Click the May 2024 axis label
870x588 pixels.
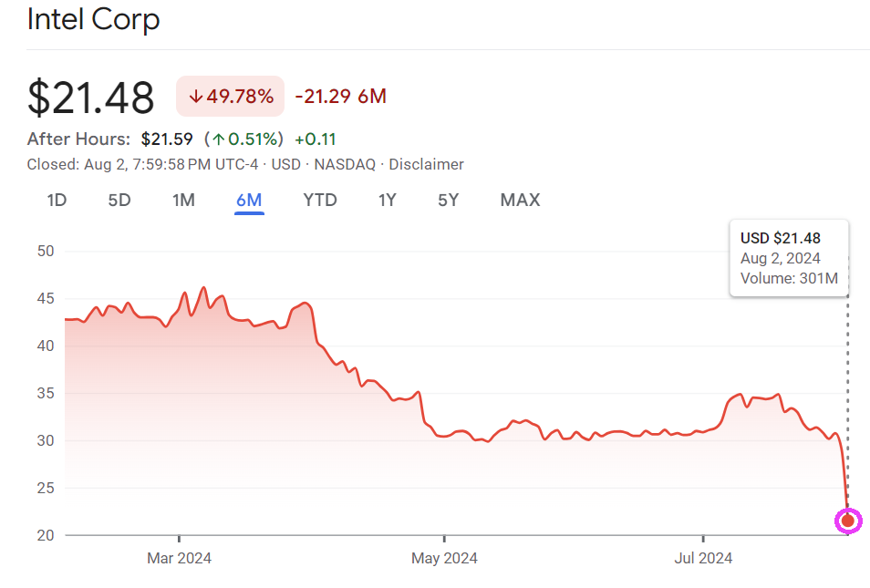point(444,558)
